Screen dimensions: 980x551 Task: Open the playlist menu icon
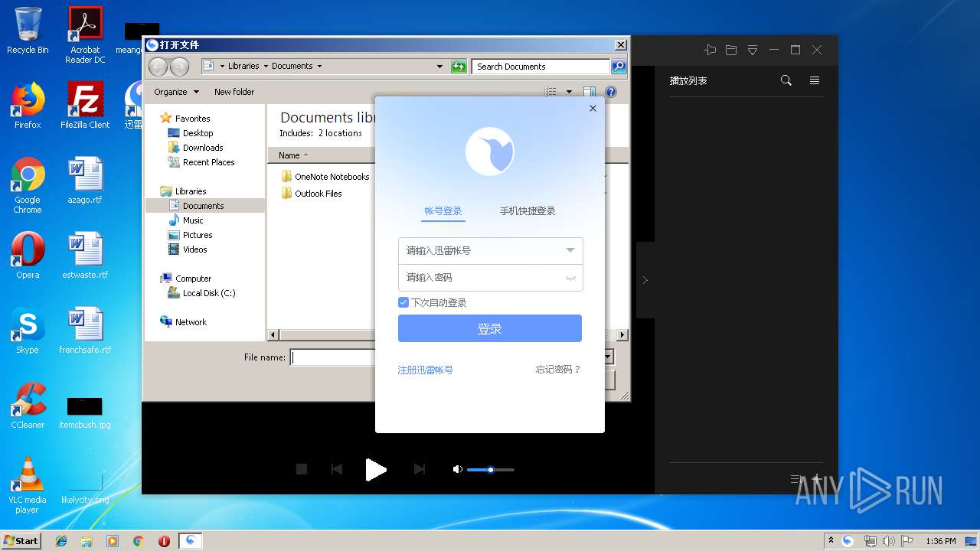[815, 80]
